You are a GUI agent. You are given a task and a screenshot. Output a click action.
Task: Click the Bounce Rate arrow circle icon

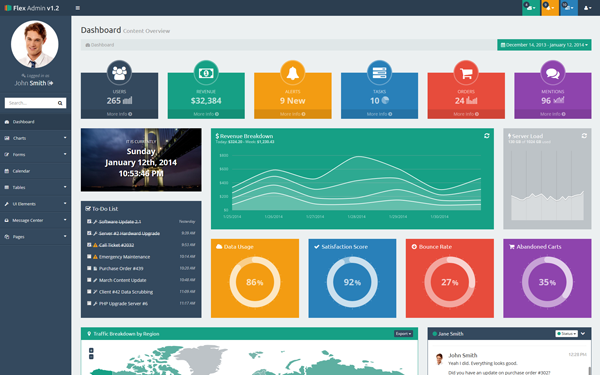[x=414, y=247]
